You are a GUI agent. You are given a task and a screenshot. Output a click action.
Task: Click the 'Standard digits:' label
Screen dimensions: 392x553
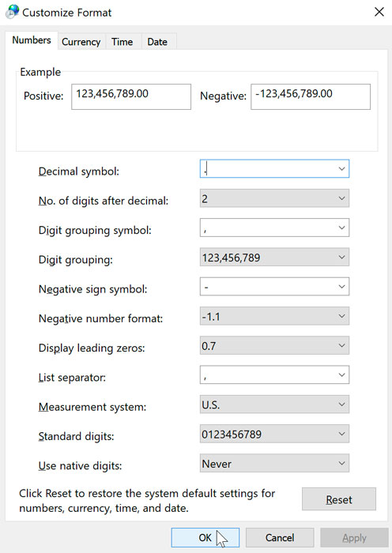pos(76,436)
